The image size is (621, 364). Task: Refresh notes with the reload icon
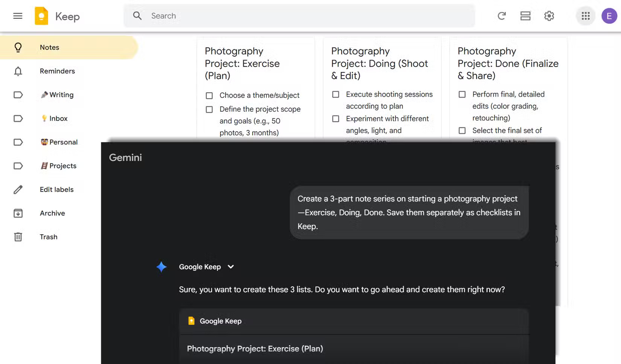click(x=501, y=16)
